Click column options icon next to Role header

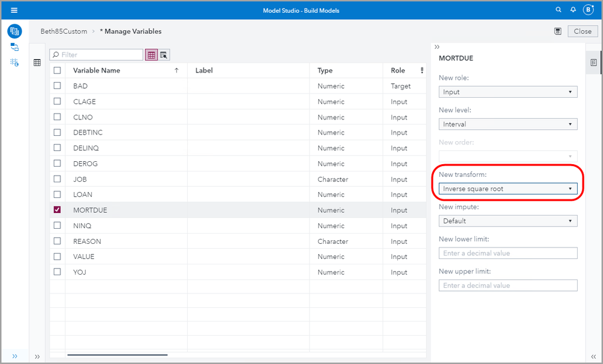click(x=422, y=71)
